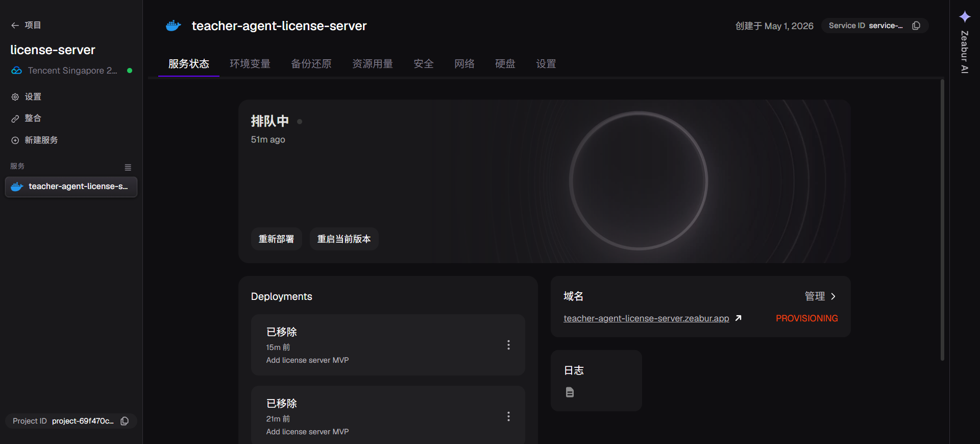Copy the Project ID

pyautogui.click(x=125, y=421)
